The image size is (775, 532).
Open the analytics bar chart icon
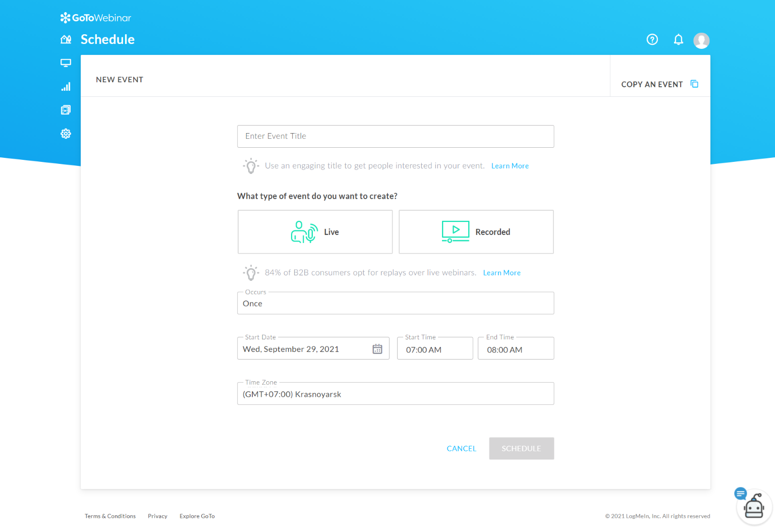tap(66, 87)
